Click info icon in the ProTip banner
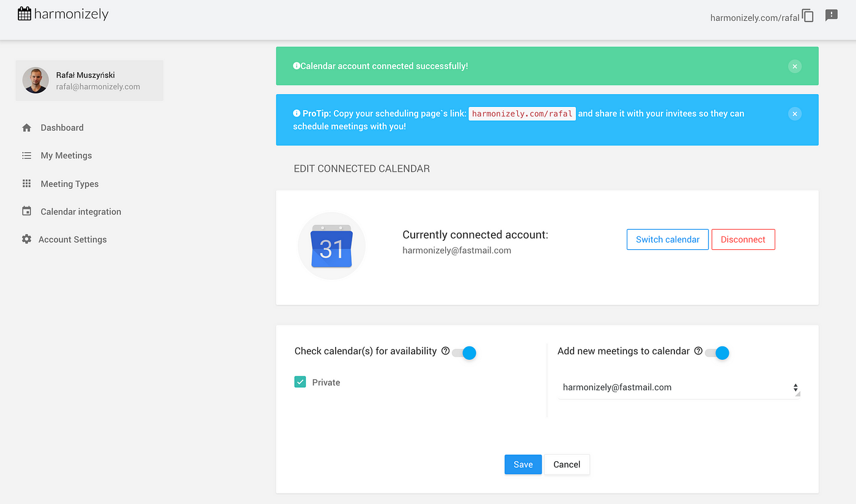 click(x=297, y=114)
